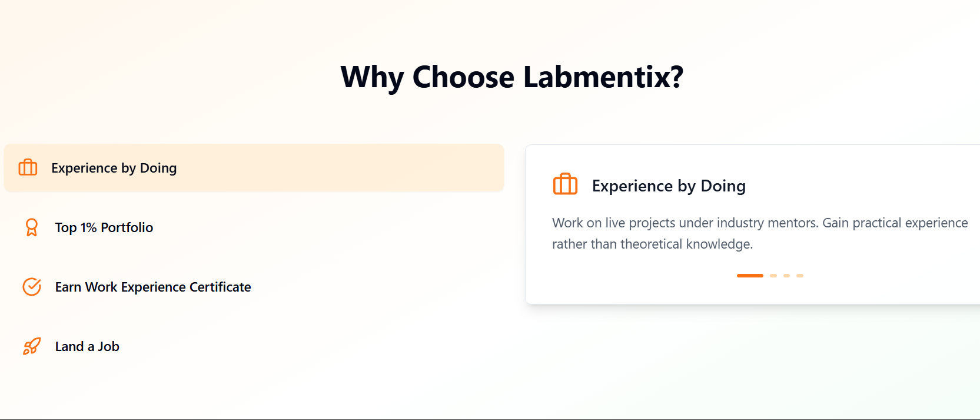This screenshot has width=980, height=420.
Task: Click the "Work on live projects" description line
Action: pyautogui.click(x=759, y=223)
